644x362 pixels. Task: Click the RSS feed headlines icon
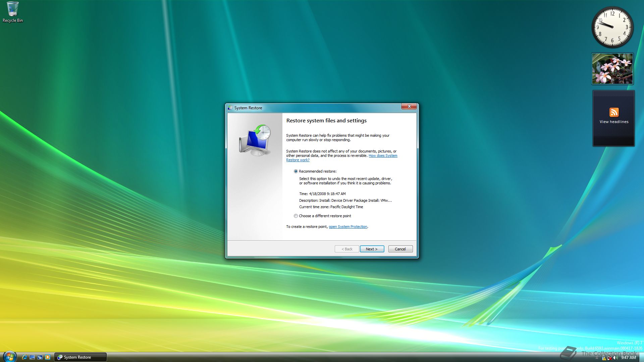[614, 112]
